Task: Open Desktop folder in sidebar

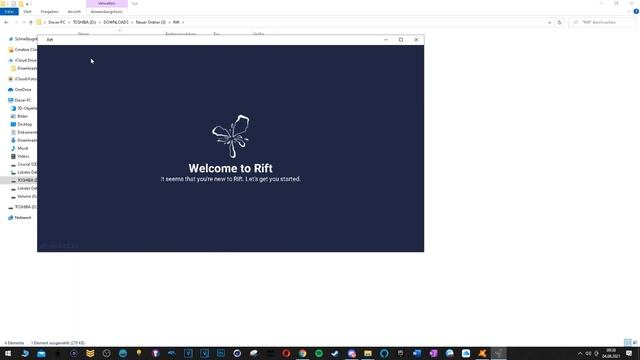Action: pyautogui.click(x=21, y=124)
